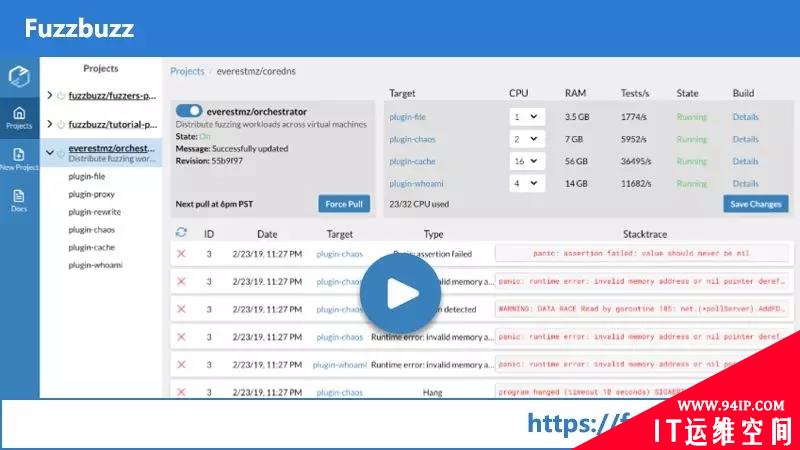
Task: Delete the data race detected row X icon
Action: pos(181,309)
